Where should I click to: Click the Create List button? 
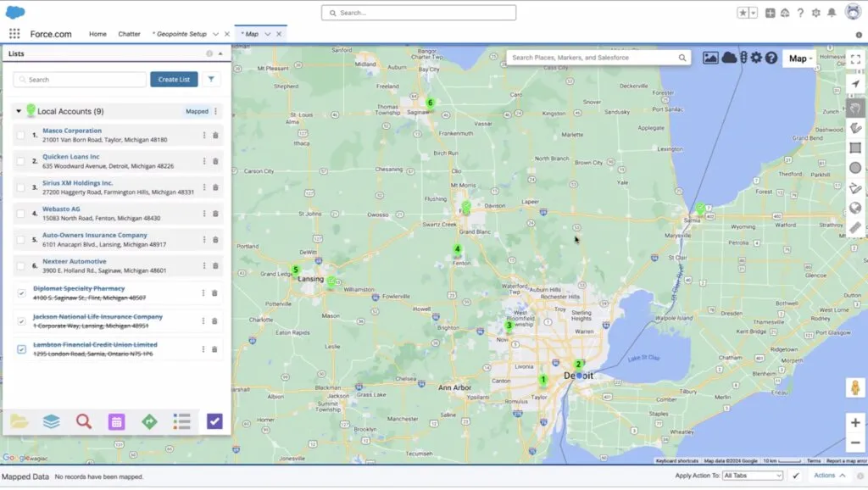[174, 80]
